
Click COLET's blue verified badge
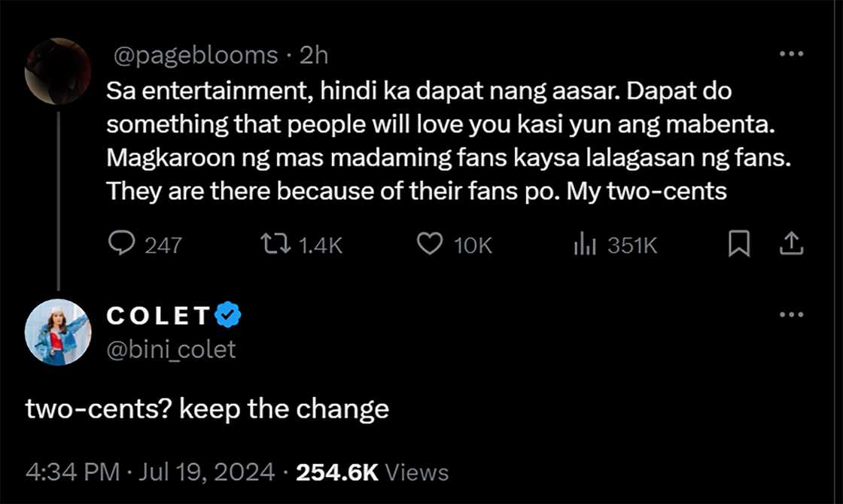[228, 315]
